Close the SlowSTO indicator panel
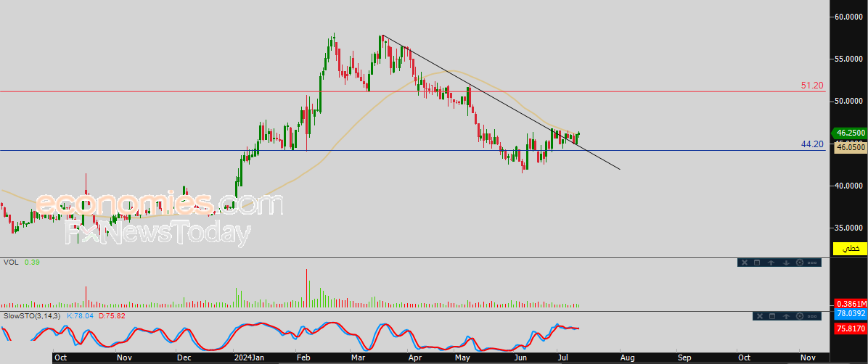 pyautogui.click(x=759, y=316)
